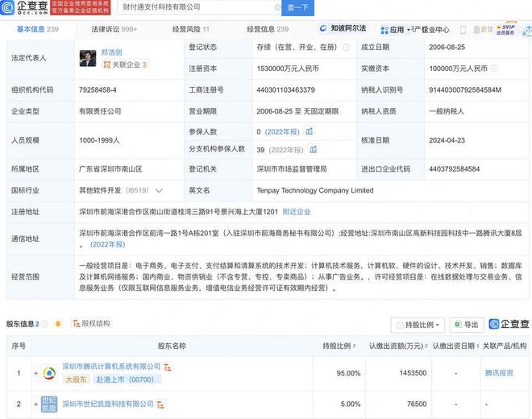This screenshot has width=532, height=419.
Task: Click the info icon beside 登记状态 value
Action: point(346,48)
